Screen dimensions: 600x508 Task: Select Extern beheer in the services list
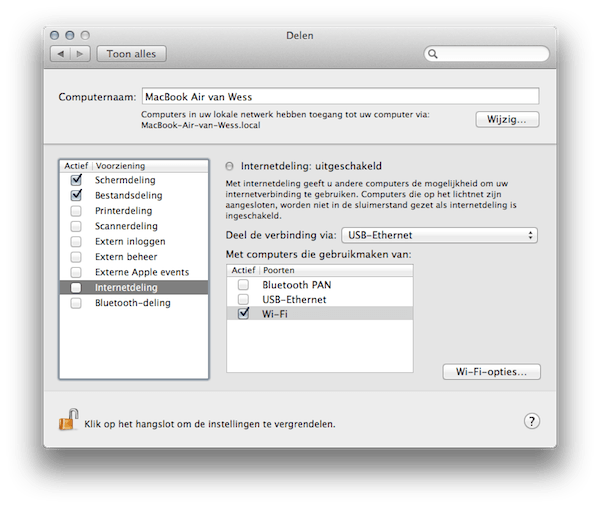pyautogui.click(x=126, y=257)
